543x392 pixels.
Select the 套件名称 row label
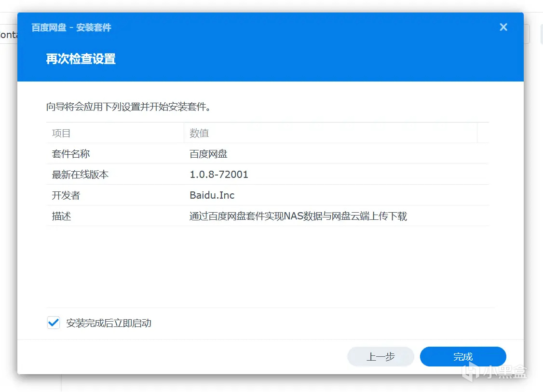(x=70, y=154)
